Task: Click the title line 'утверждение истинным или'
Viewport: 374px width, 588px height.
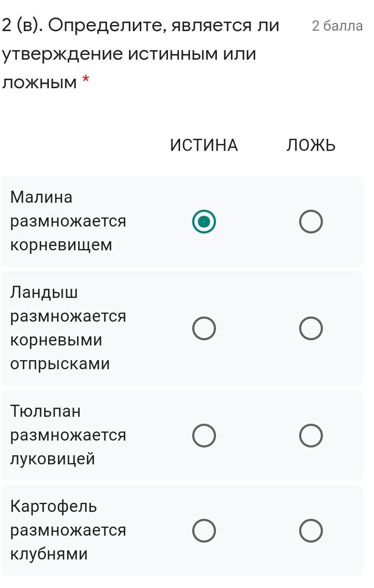Action: (x=129, y=54)
